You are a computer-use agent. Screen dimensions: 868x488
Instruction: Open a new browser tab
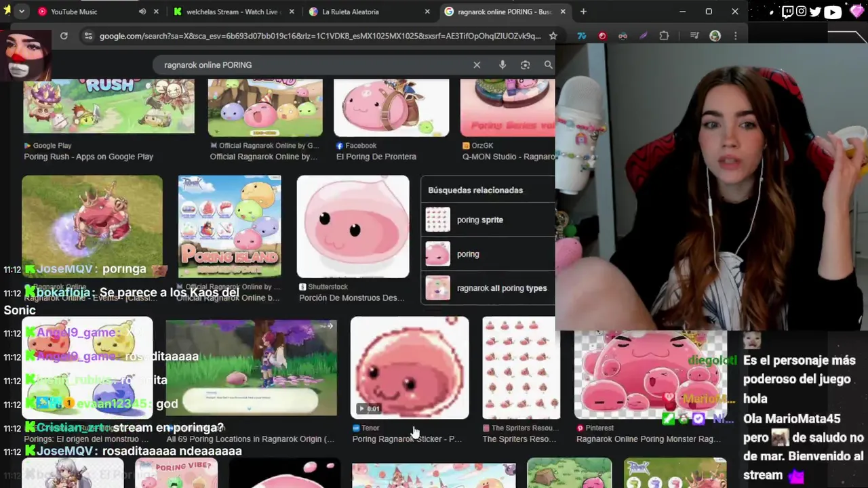pyautogui.click(x=583, y=12)
